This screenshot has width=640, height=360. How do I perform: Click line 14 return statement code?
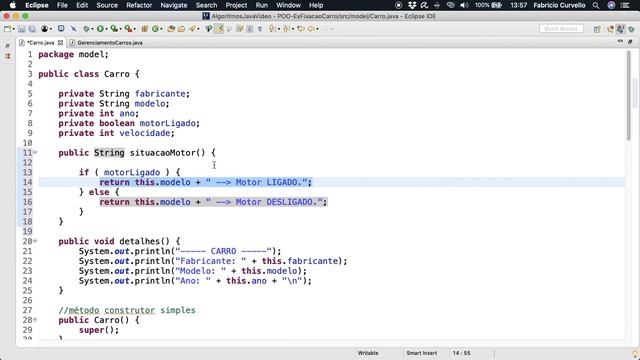pyautogui.click(x=205, y=182)
